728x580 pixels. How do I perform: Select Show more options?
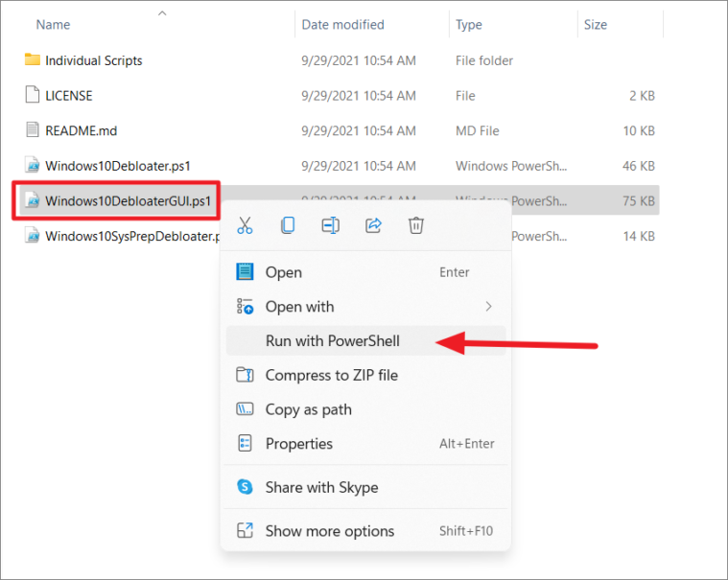pyautogui.click(x=365, y=531)
